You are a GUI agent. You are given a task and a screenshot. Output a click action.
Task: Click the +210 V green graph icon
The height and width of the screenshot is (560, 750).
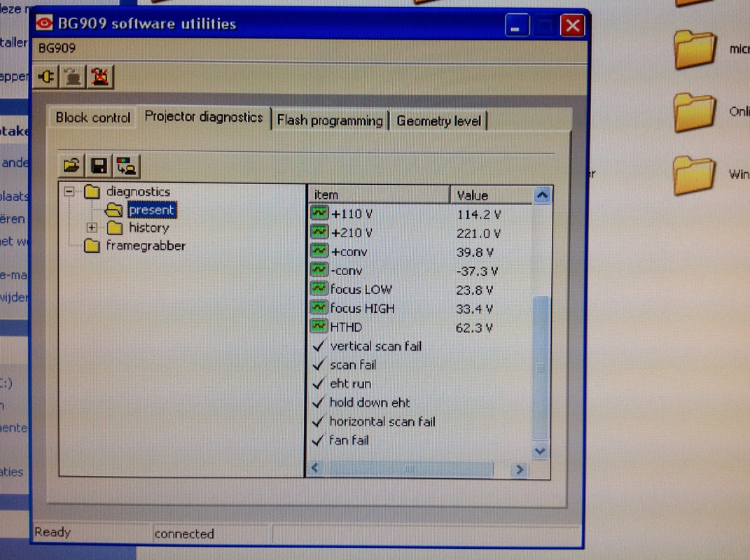coord(319,232)
